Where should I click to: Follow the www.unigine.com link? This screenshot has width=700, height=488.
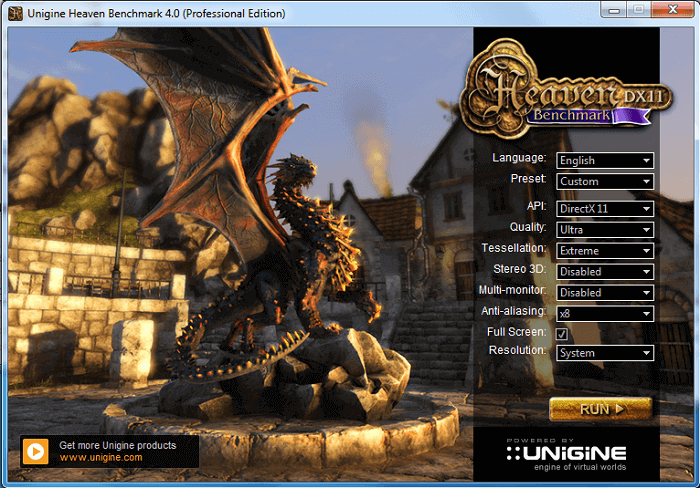point(100,458)
